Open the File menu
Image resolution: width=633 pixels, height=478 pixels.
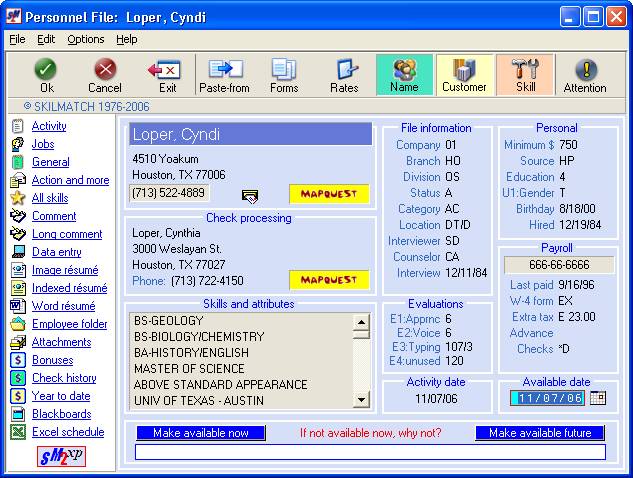point(17,39)
